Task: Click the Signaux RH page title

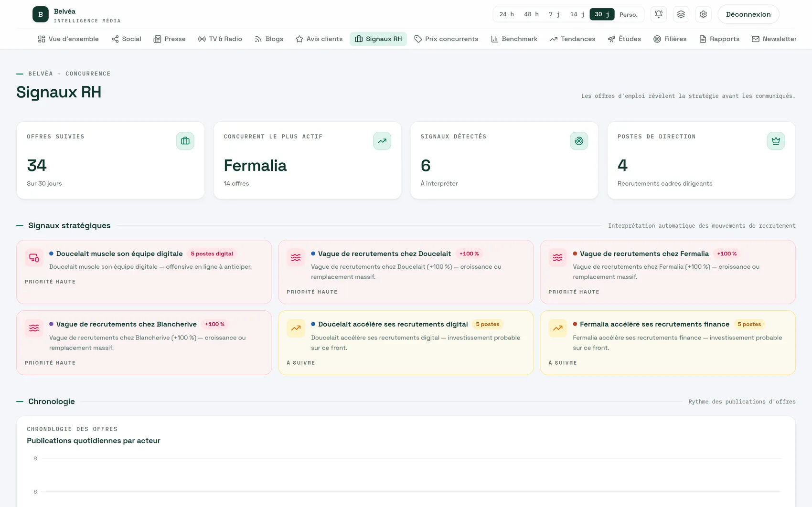Action: point(59,92)
